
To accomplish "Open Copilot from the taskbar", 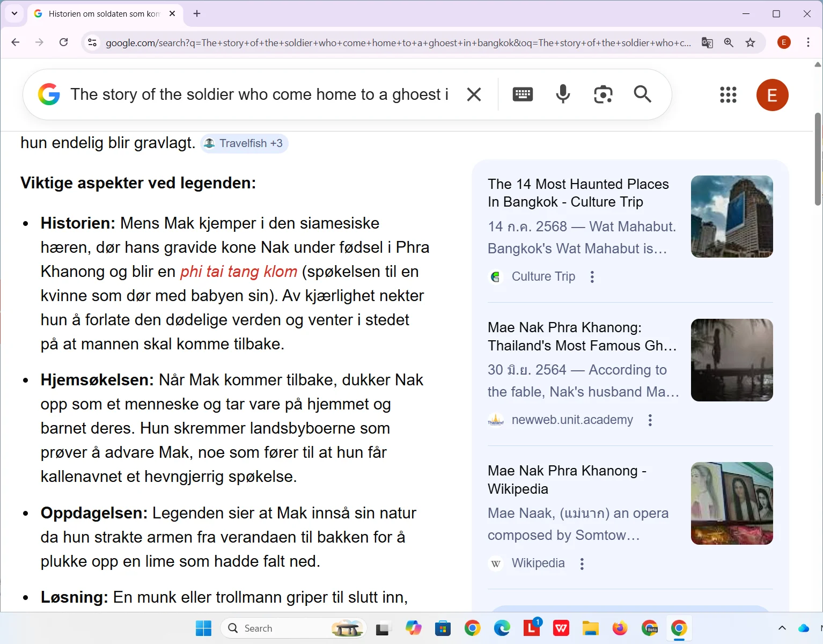I will 413,628.
